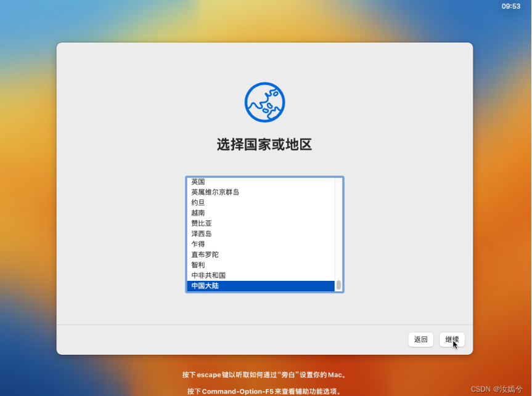Click the scrollbar track above the thumb
This screenshot has width=532, height=396.
coord(338,228)
